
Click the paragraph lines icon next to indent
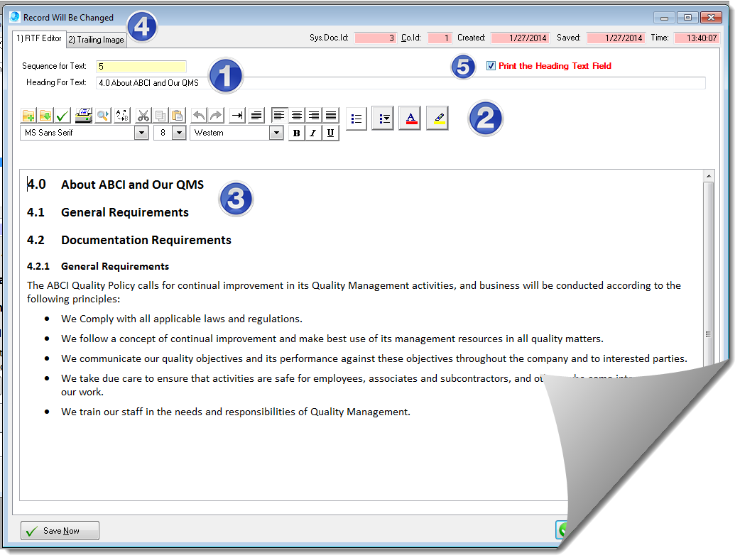(256, 115)
